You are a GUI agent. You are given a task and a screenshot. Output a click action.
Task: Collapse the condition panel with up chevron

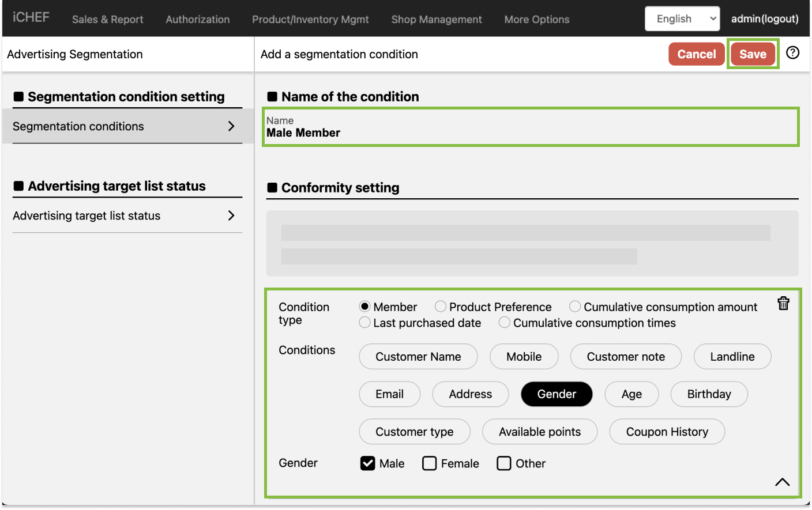(x=782, y=482)
